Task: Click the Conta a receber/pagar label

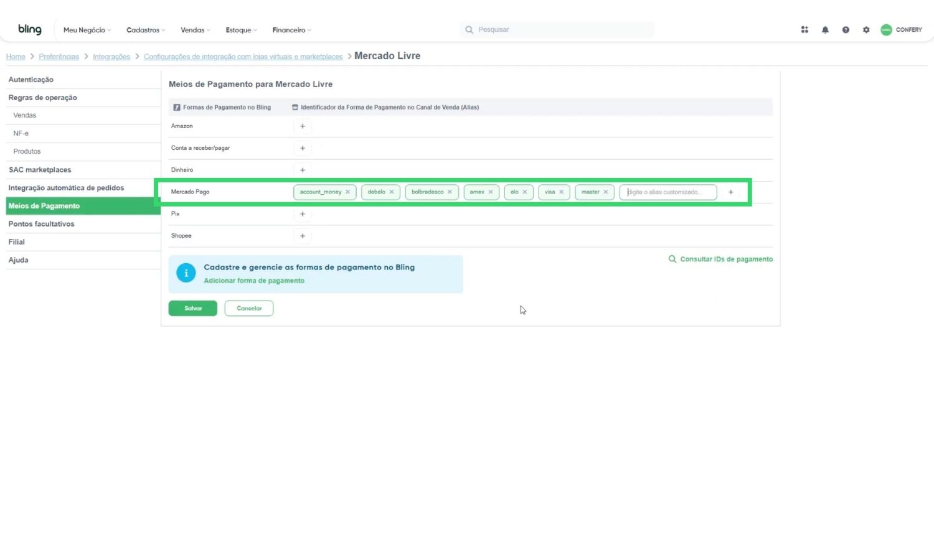Action: point(200,148)
